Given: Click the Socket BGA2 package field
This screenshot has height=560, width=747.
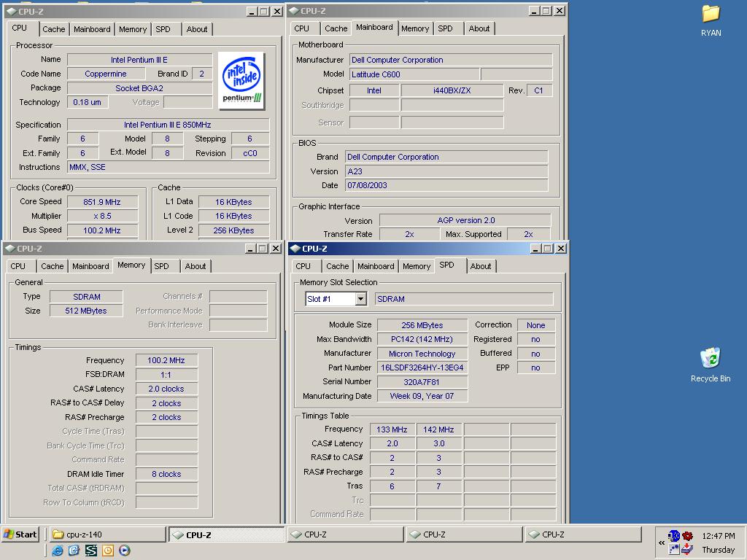Looking at the screenshot, I should (x=139, y=88).
